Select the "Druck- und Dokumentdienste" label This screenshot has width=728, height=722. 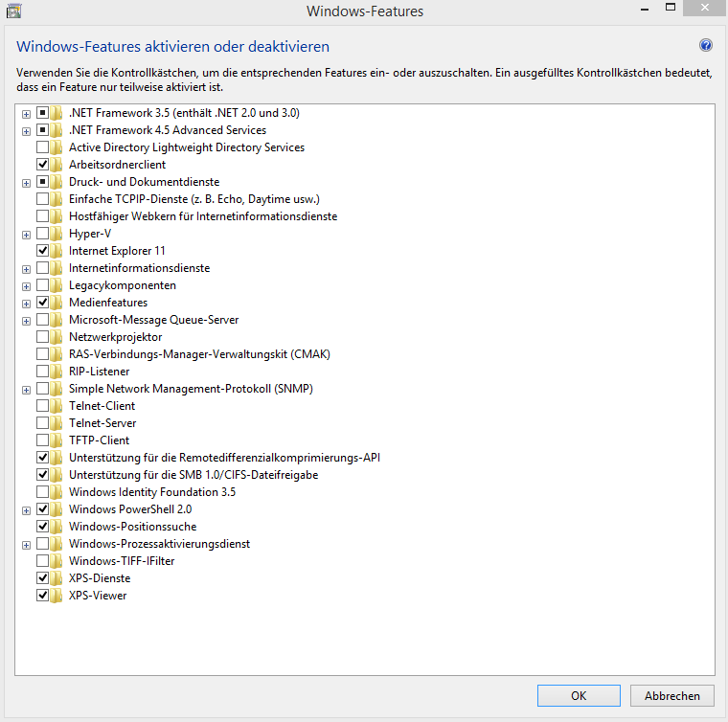point(145,182)
